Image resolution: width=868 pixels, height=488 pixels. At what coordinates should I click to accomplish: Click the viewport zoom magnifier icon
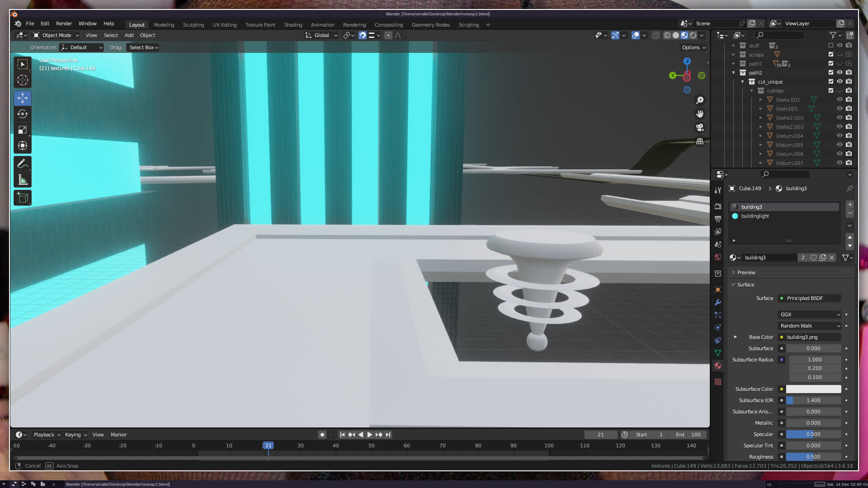700,100
